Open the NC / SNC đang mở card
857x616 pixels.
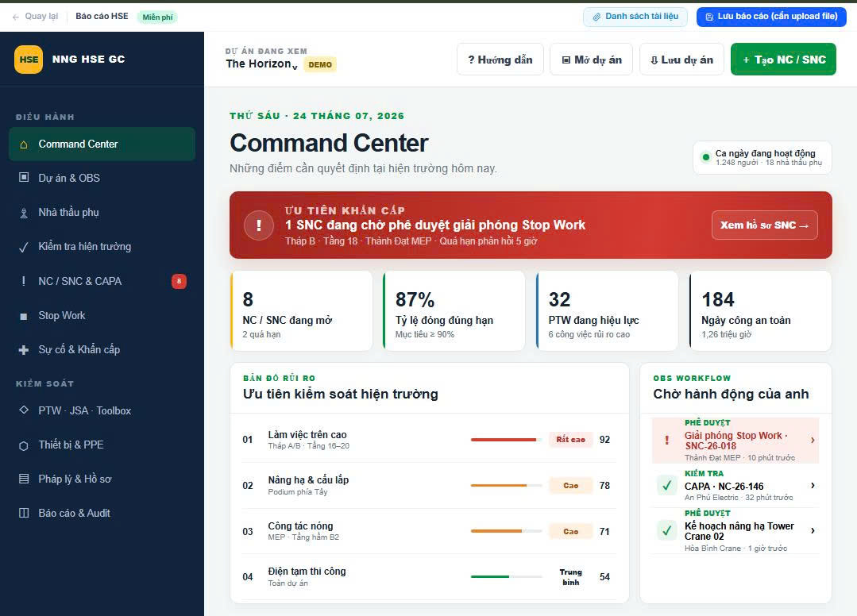pos(301,310)
